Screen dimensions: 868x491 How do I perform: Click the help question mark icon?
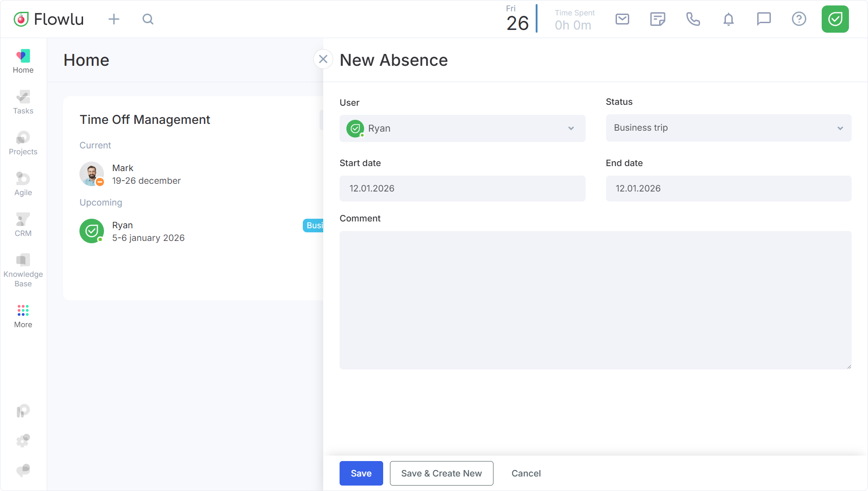799,19
